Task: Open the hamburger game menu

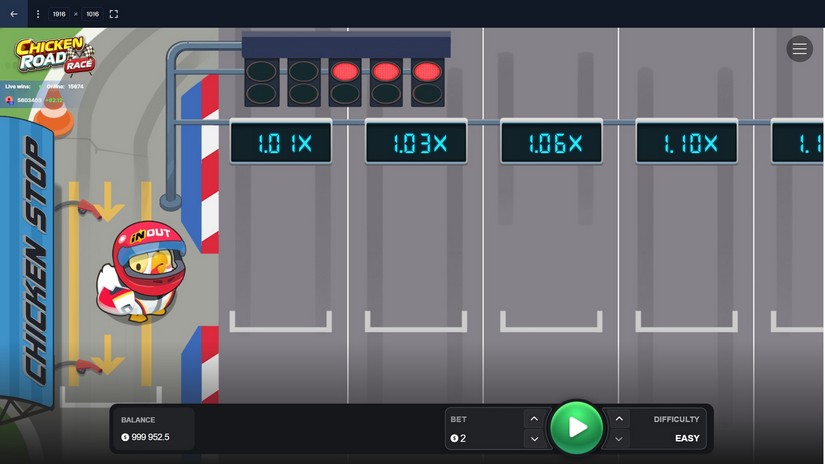Action: [799, 49]
